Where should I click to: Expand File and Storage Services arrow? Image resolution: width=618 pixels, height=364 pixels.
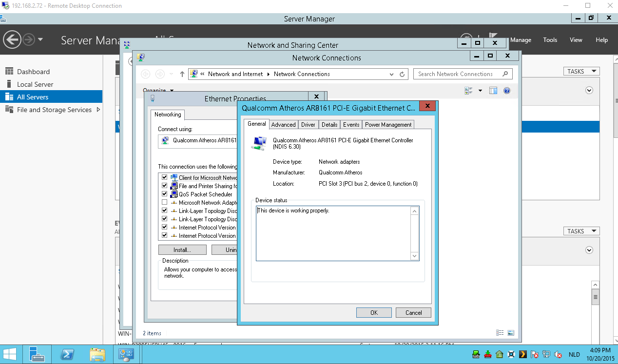[98, 110]
